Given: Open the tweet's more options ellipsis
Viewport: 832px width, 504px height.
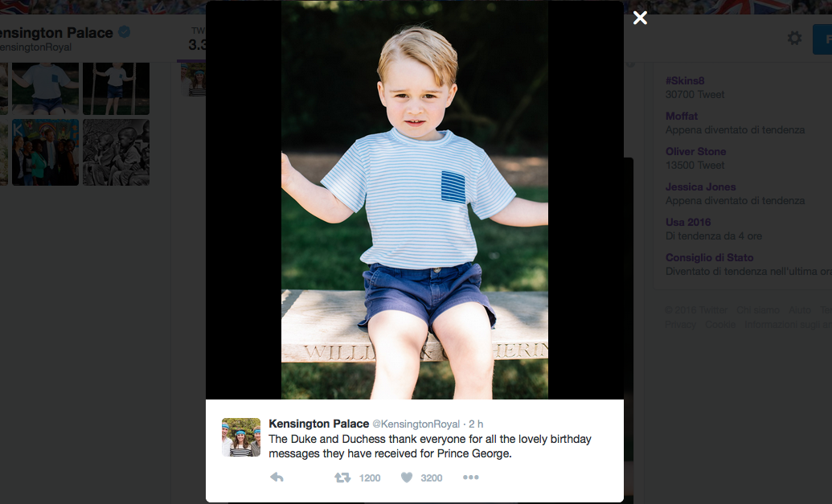Looking at the screenshot, I should point(471,477).
